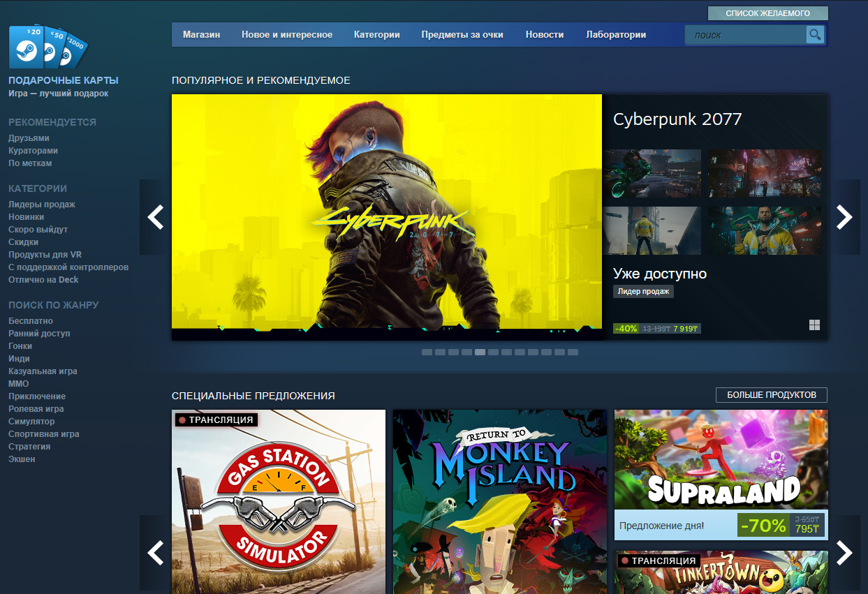
Task: Select the first featured carousel page dot
Action: pyautogui.click(x=427, y=352)
